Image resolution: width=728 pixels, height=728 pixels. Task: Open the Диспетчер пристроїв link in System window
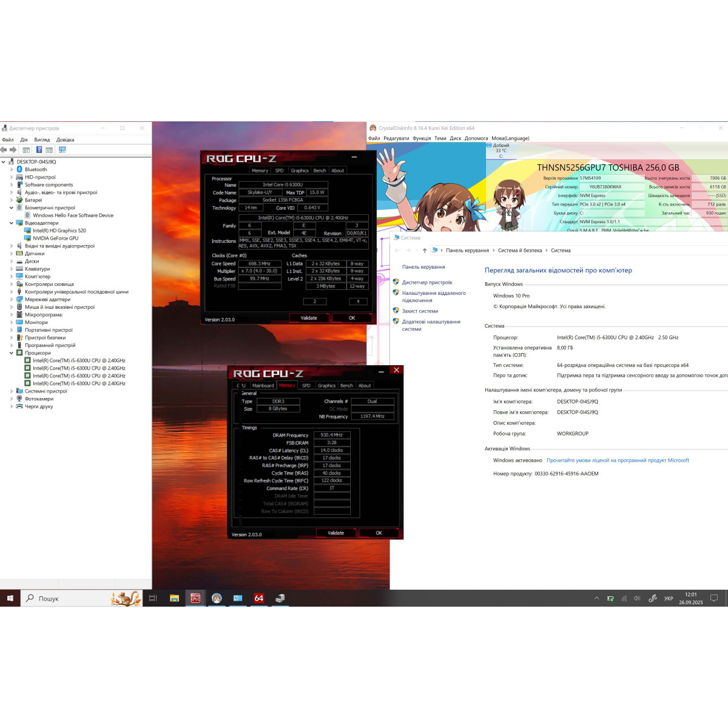[x=427, y=283]
